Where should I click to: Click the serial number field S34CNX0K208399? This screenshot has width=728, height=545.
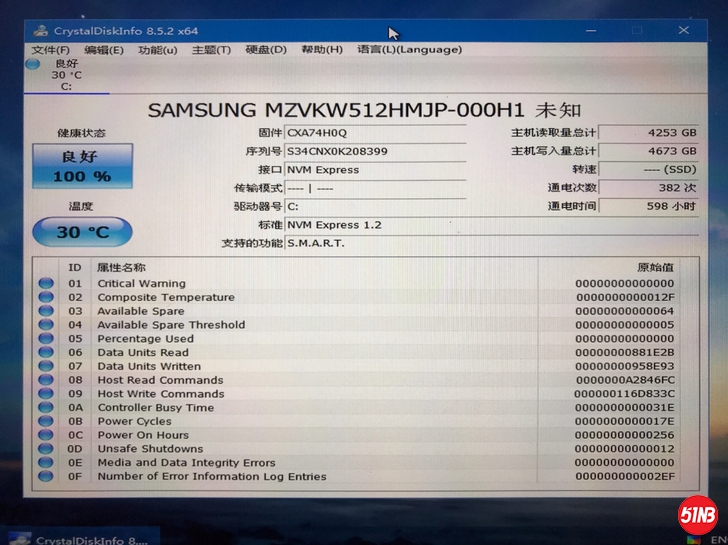click(x=374, y=152)
